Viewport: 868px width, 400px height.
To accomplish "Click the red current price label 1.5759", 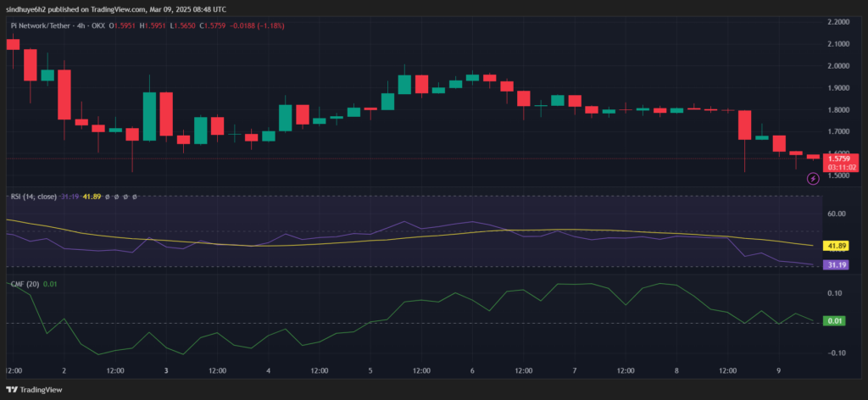I will pos(840,158).
